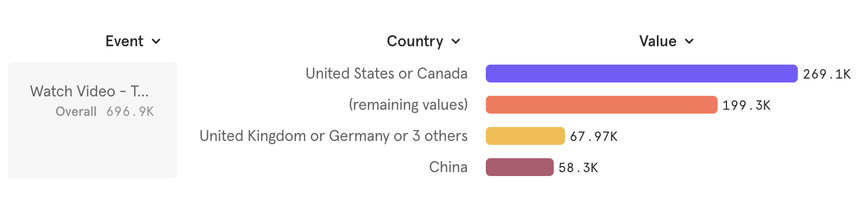Click the yellow United Kingdom group bar
This screenshot has width=868, height=205.
(525, 136)
